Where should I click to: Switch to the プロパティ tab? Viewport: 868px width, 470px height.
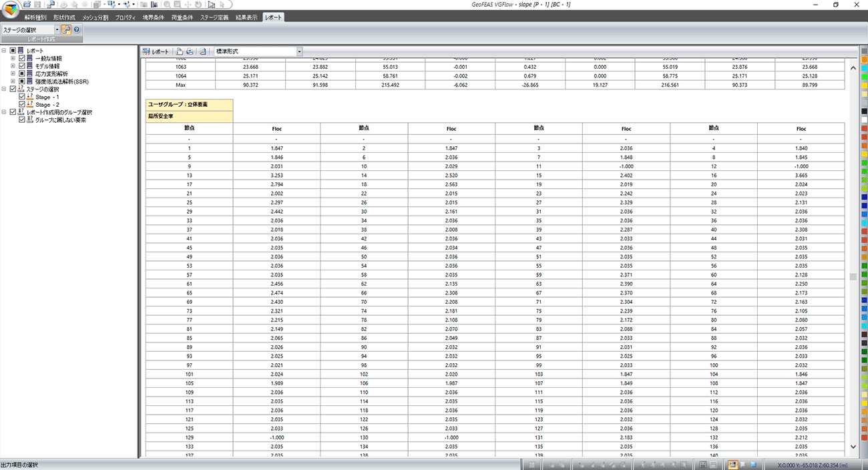(x=126, y=17)
